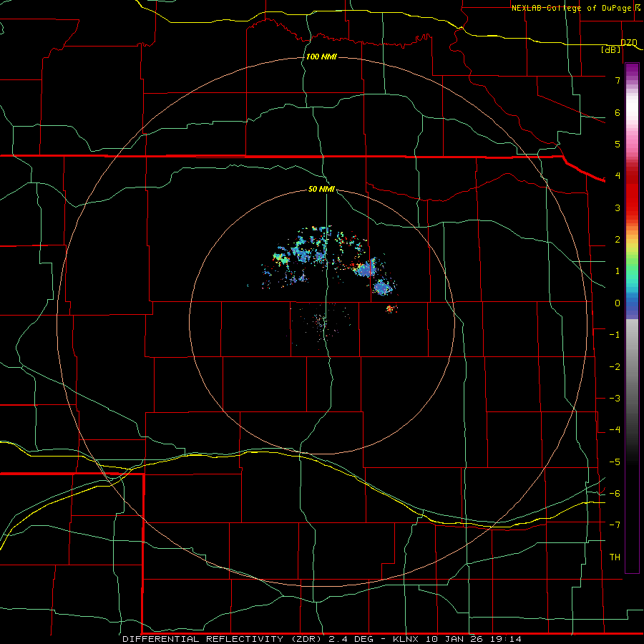
Task: Click the [dB] units label
Action: point(611,50)
